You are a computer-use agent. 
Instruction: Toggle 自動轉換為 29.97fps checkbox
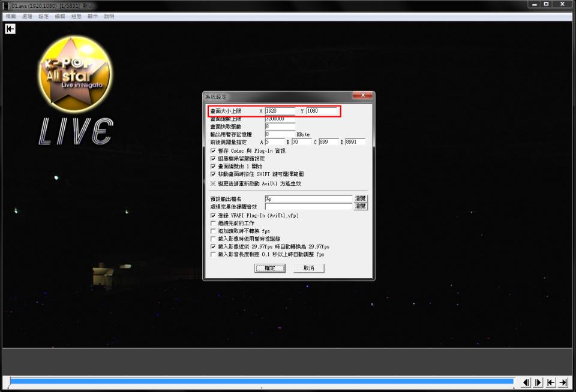[213, 247]
